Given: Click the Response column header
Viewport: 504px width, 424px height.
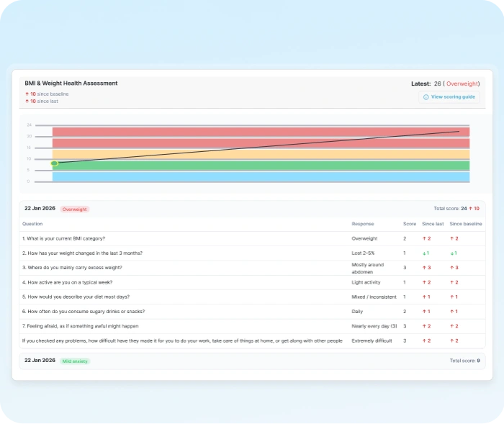Looking at the screenshot, I should 362,224.
